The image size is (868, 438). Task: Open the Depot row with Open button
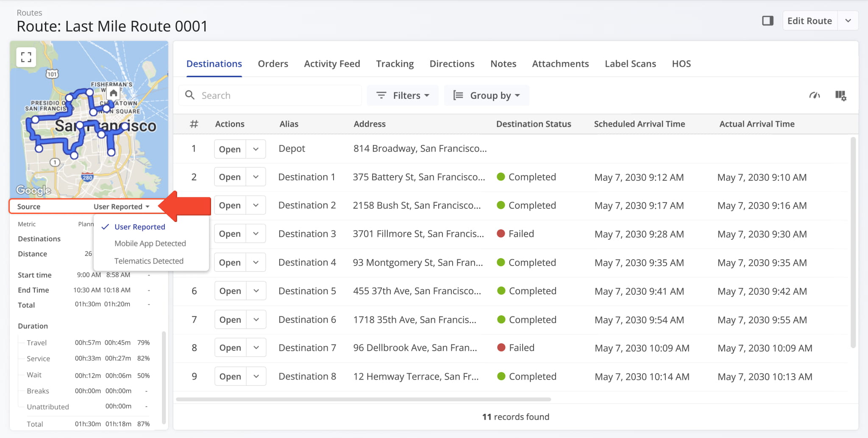coord(230,149)
